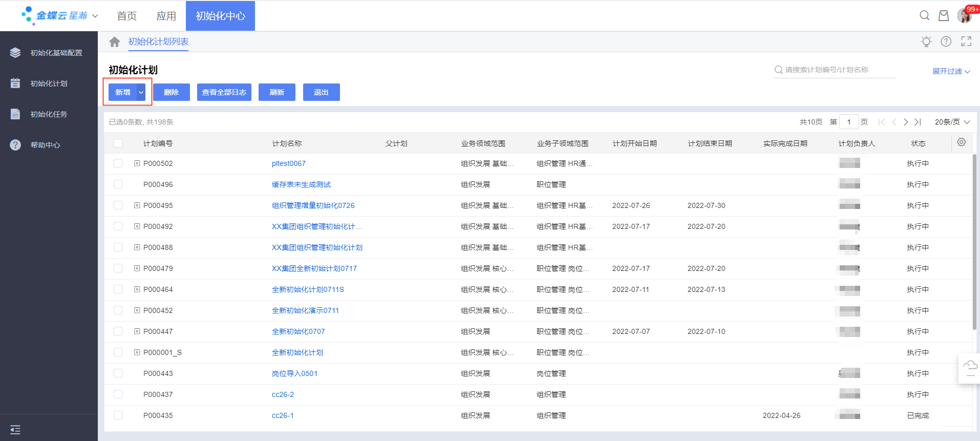Open column settings gear icon
This screenshot has height=441, width=980.
click(961, 142)
